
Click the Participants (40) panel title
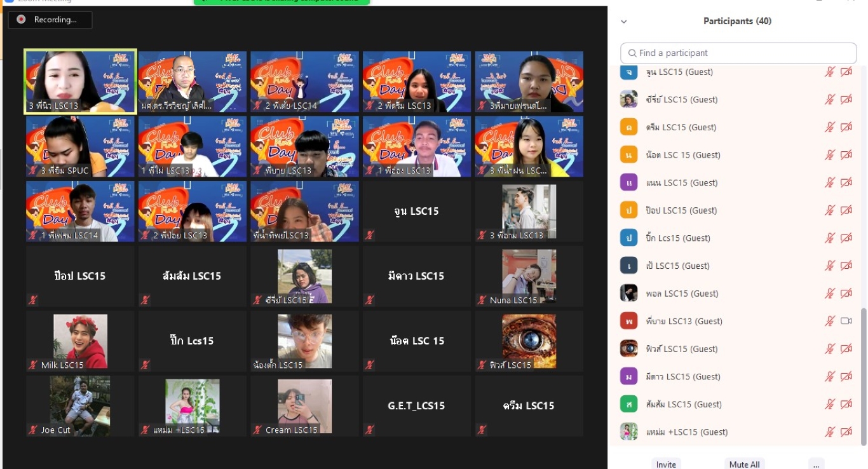tap(737, 21)
